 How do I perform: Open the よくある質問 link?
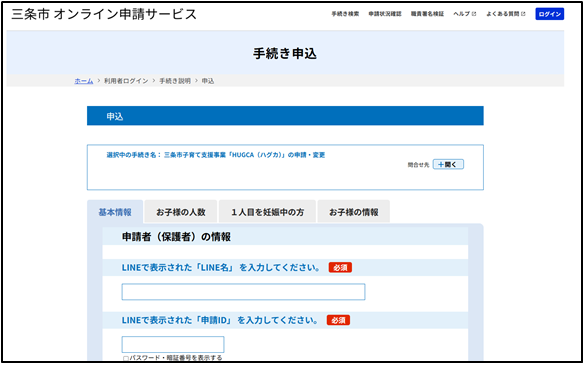click(x=506, y=14)
